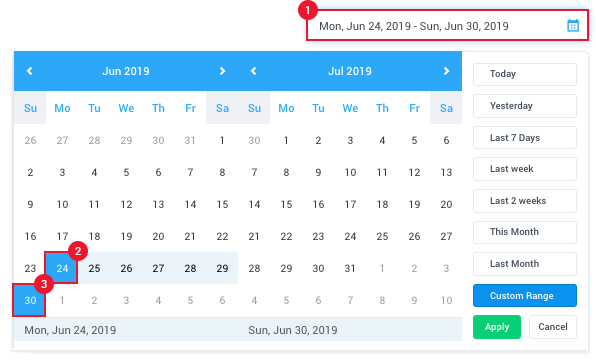Viewport: 596px width, 360px height.
Task: Select June 30 as end date
Action: coord(30,300)
